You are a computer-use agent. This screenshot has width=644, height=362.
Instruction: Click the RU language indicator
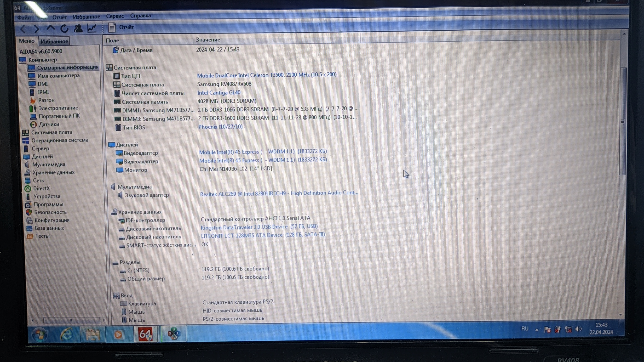(525, 328)
